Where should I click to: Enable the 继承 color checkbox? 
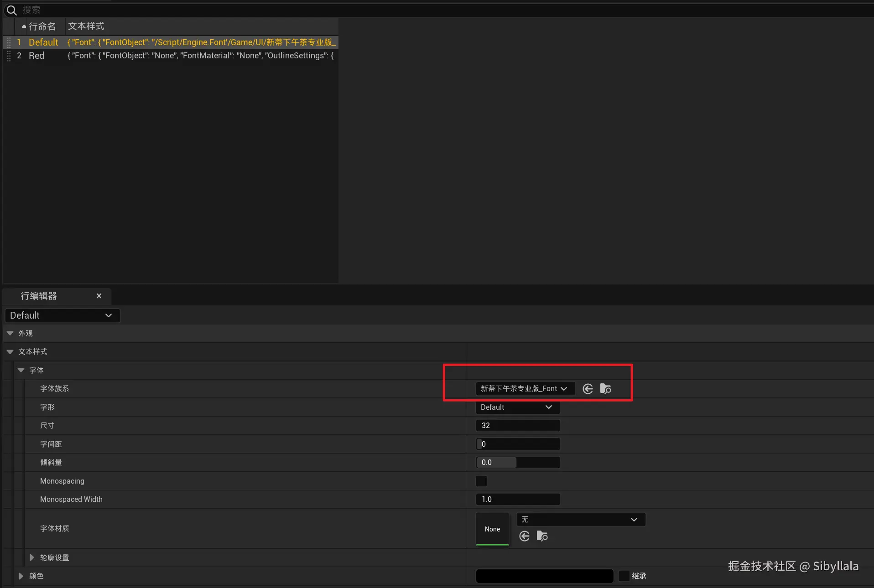[x=624, y=576]
